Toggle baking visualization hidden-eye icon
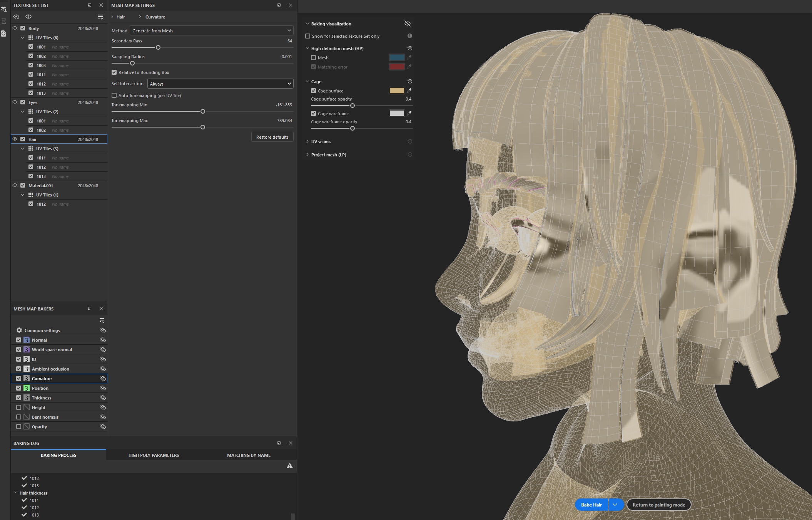The height and width of the screenshot is (520, 812). (x=407, y=24)
